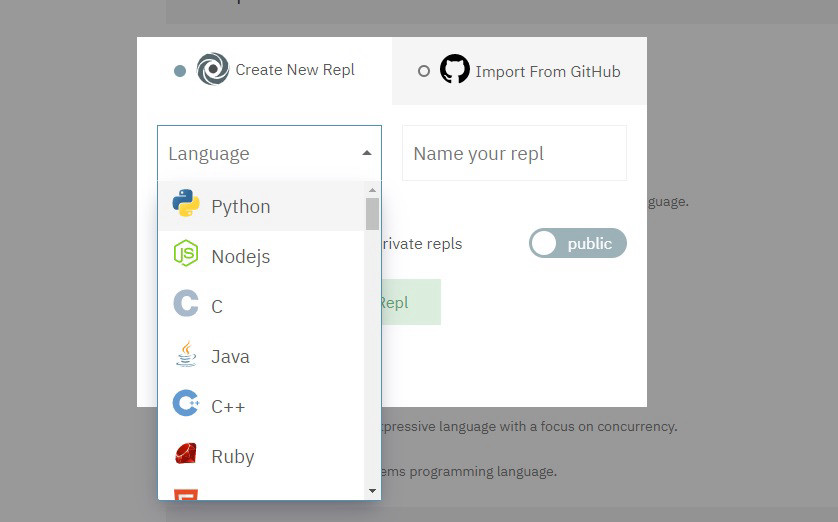Viewport: 838px width, 522px height.
Task: Pick Java in the language list
Action: click(x=261, y=356)
